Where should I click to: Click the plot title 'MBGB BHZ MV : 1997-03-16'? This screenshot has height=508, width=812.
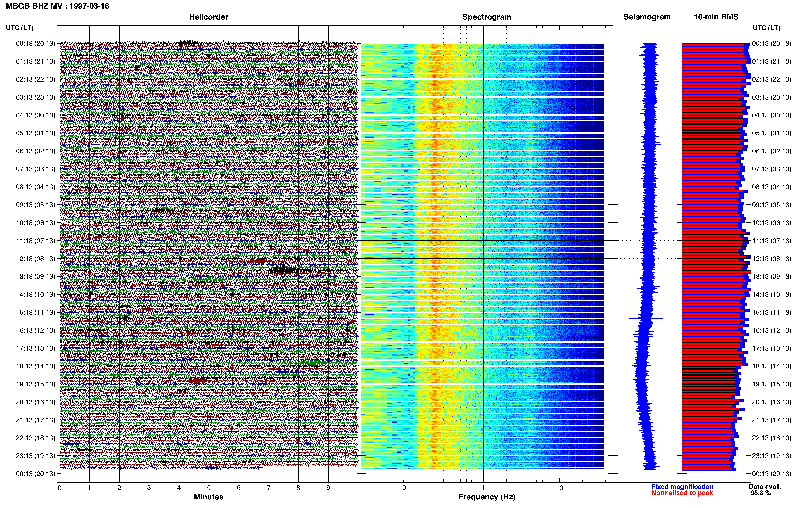[x=57, y=6]
